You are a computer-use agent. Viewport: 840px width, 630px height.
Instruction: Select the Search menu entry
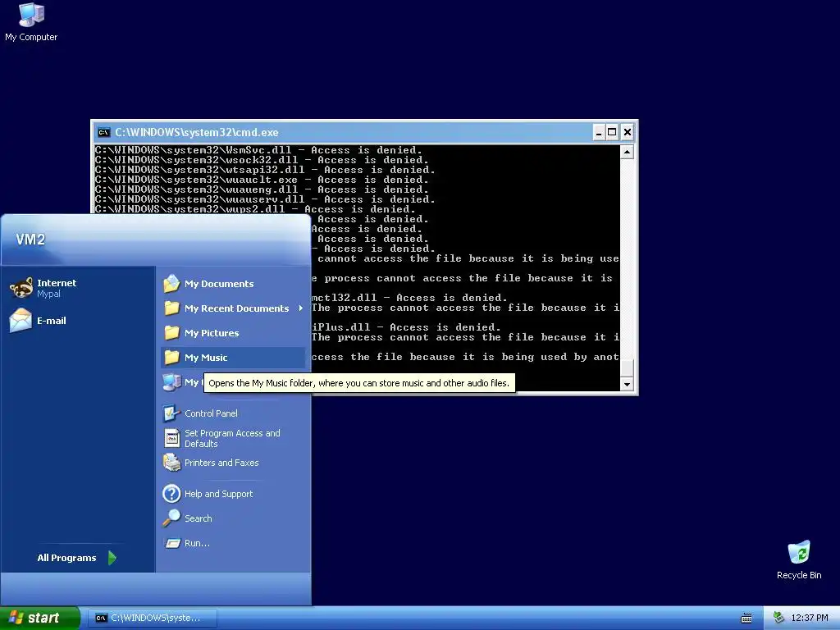233,518
